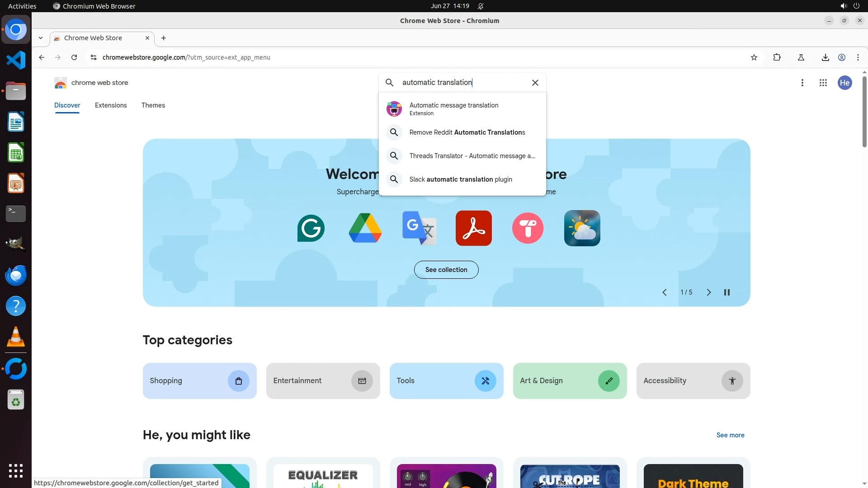Clear the search field text
Screen dimensions: 868x488
[x=535, y=83]
